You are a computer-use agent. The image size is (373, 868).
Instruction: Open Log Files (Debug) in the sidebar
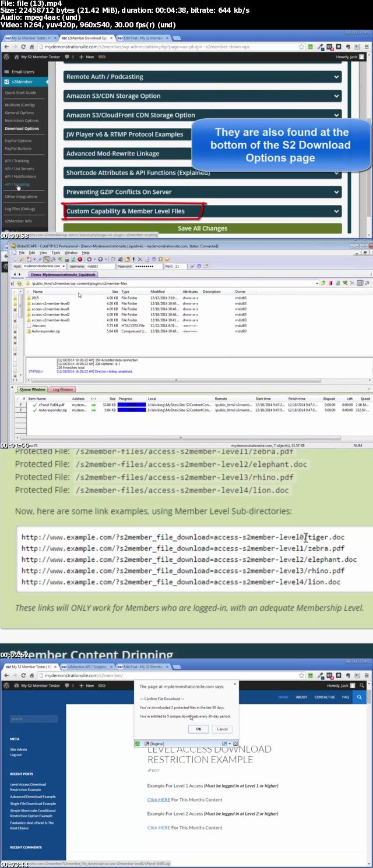(20, 208)
